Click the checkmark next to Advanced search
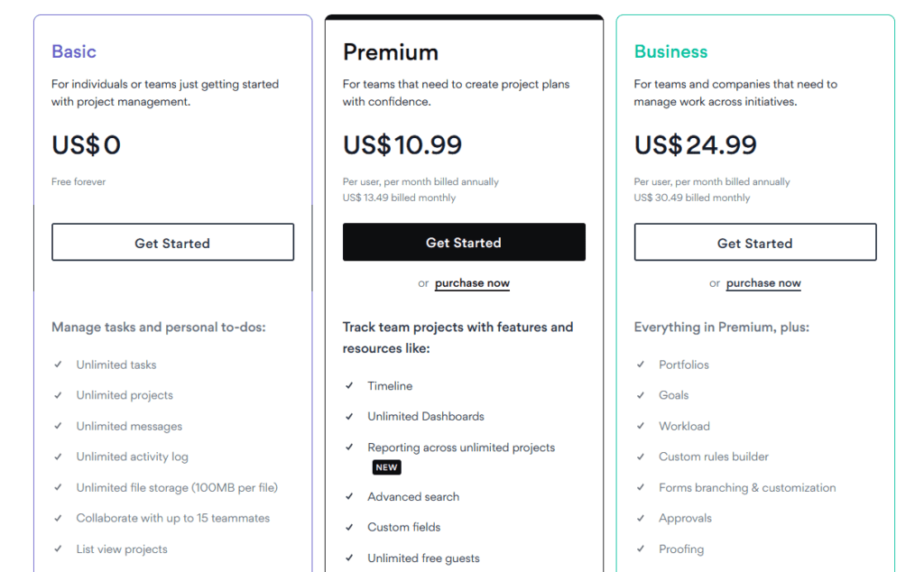Viewport: 924px width, 572px height. (x=349, y=496)
